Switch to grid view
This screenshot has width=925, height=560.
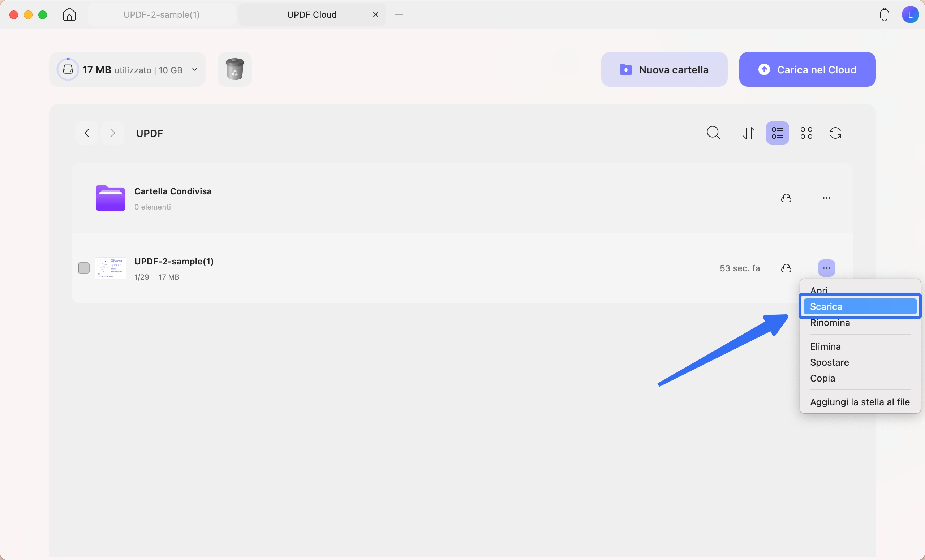coord(806,133)
